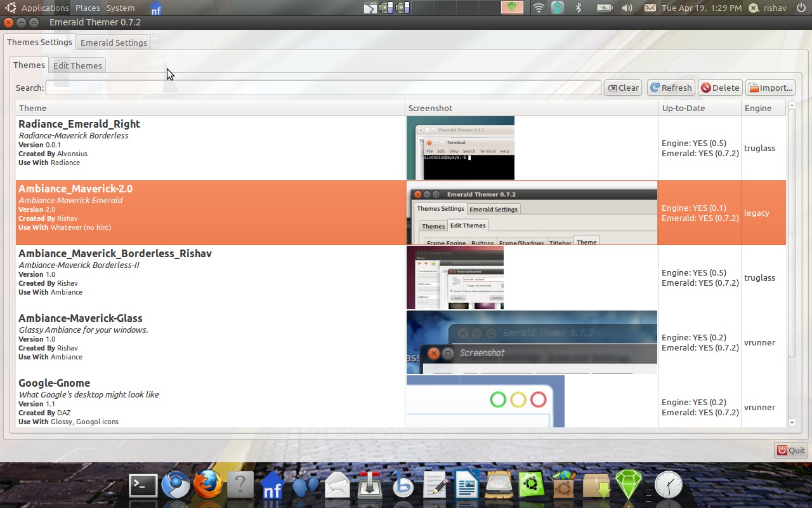Click Ambiance_Maverick_Borderless_Rishav screenshot thumbnail
The width and height of the screenshot is (812, 508).
click(x=455, y=277)
